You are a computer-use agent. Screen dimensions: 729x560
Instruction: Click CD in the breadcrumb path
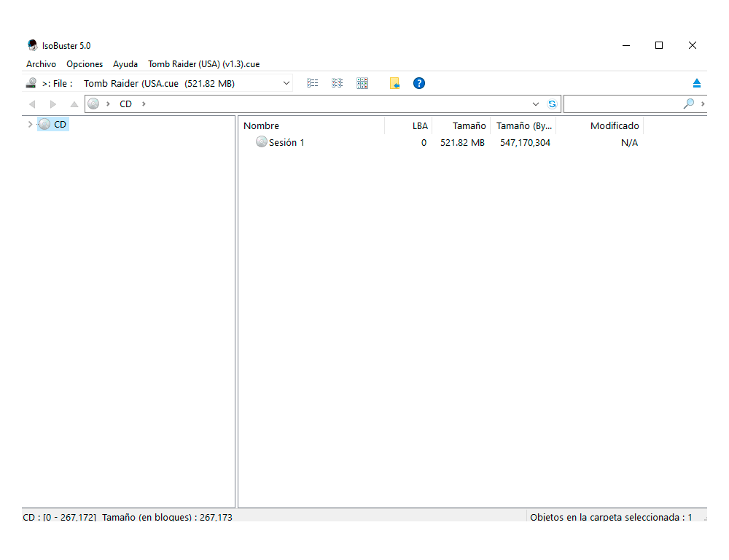coord(125,104)
